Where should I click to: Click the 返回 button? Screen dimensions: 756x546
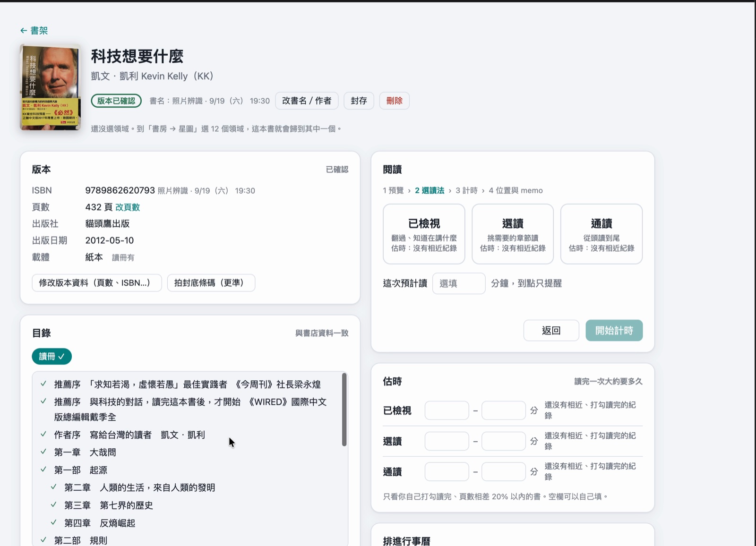point(551,331)
